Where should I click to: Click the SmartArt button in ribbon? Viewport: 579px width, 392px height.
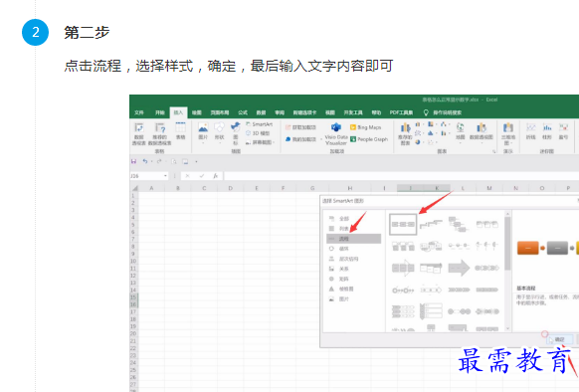260,124
